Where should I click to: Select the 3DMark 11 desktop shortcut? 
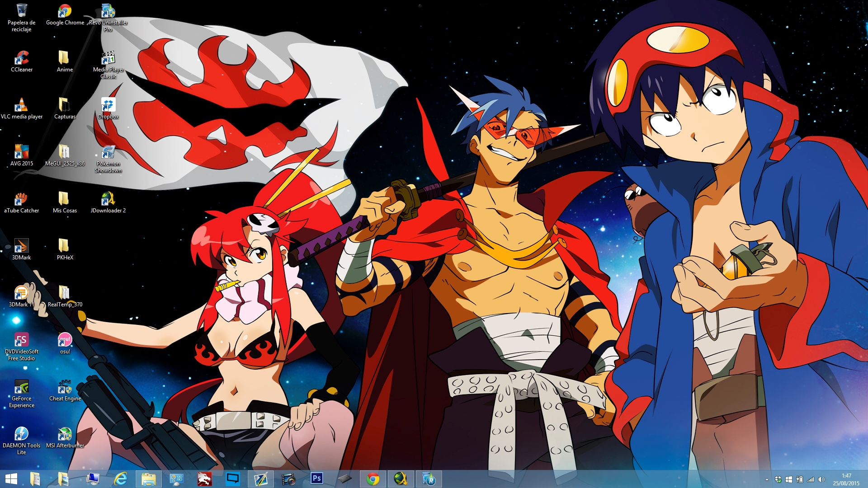point(21,297)
